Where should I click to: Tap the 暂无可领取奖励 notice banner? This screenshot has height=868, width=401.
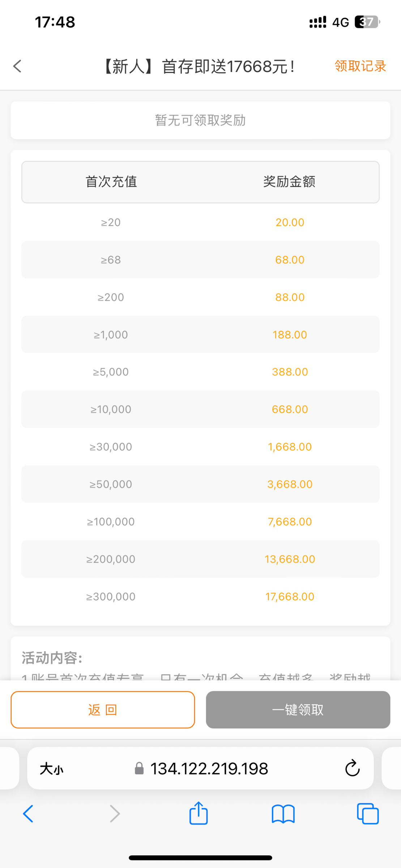200,120
